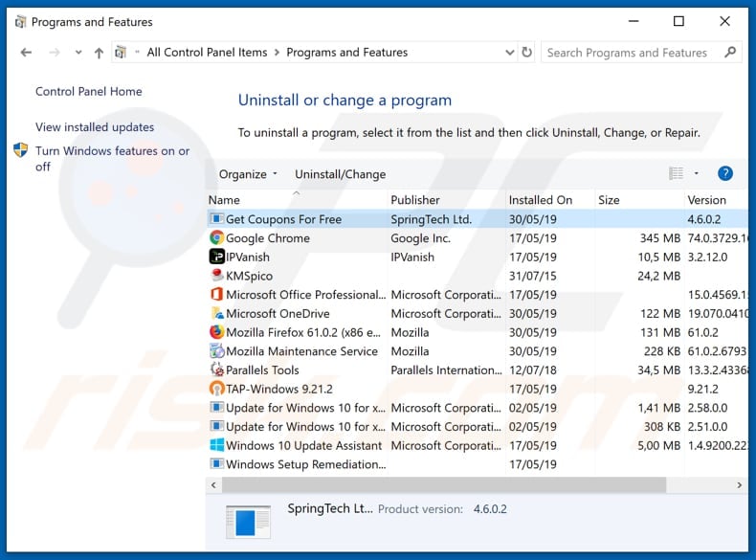Click the TAP-Windows 9.21.2 icon
756x560 pixels.
[x=216, y=389]
